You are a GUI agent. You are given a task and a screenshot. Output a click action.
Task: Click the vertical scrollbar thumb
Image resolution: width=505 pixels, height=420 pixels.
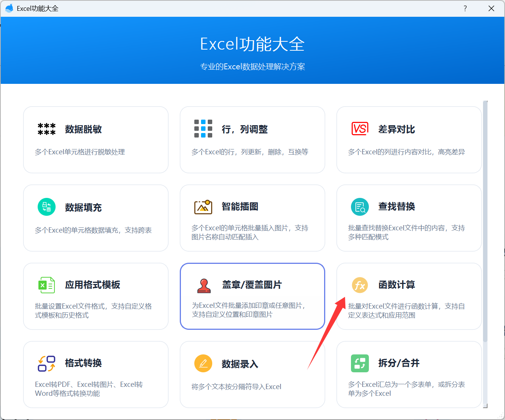point(485,221)
